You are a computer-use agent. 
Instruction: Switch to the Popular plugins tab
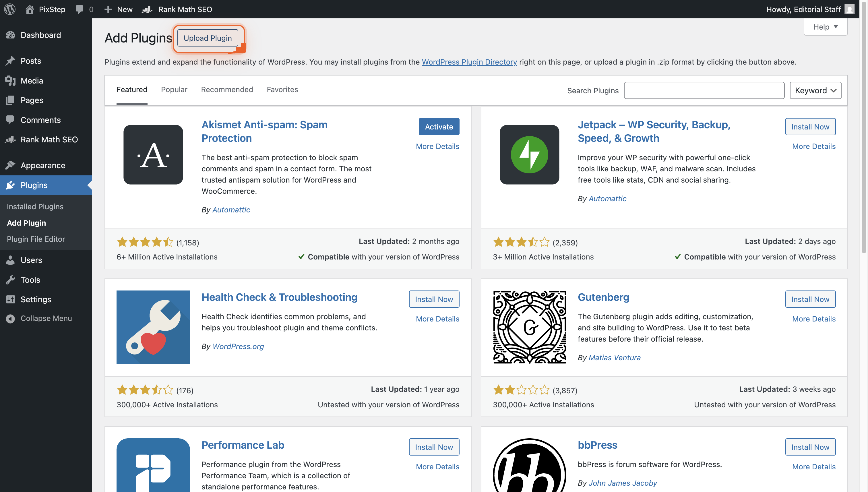[x=174, y=90]
